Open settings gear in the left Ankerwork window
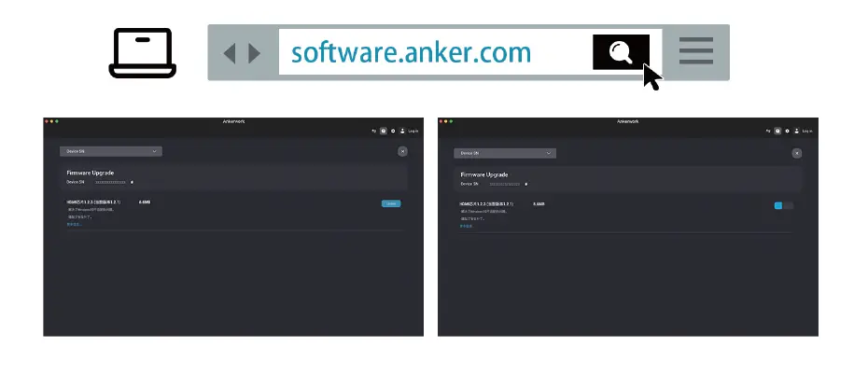Image resolution: width=868 pixels, height=389 pixels. 393,132
